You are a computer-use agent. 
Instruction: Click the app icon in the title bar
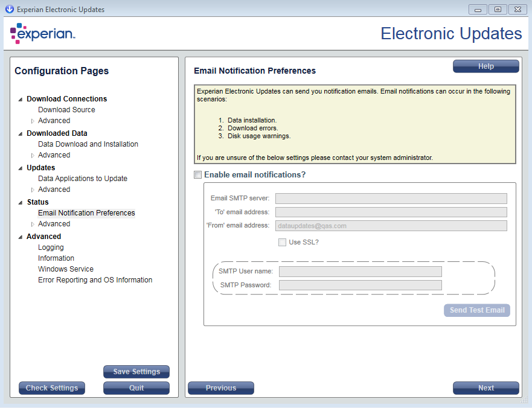(x=9, y=9)
